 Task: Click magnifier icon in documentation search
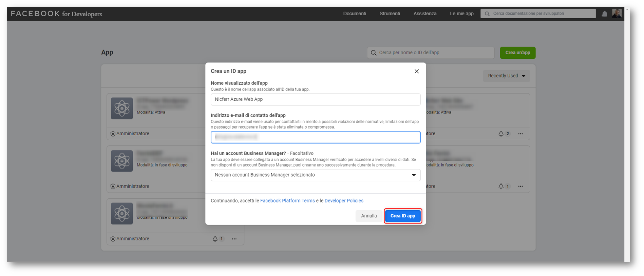click(x=487, y=14)
